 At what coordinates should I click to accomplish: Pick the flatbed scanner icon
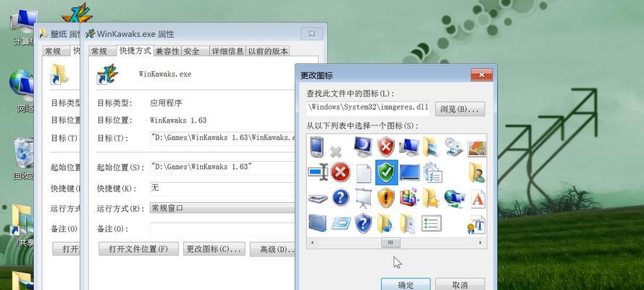[x=318, y=199]
